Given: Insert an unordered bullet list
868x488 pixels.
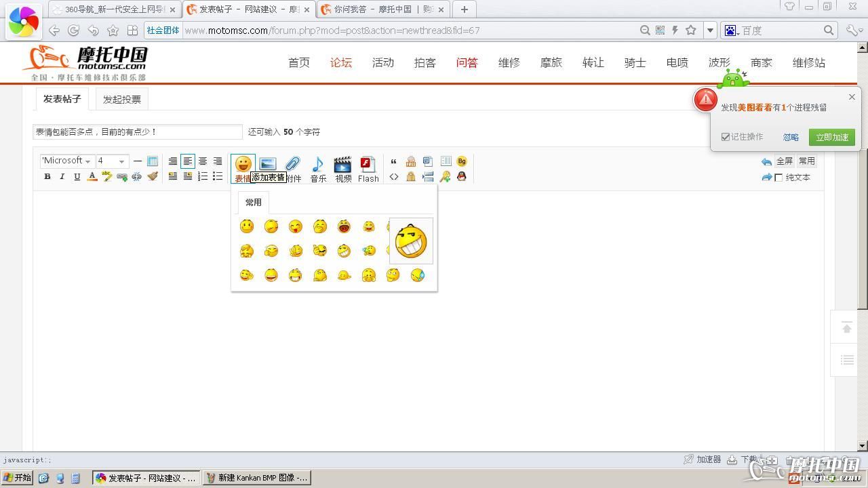Looking at the screenshot, I should [218, 176].
